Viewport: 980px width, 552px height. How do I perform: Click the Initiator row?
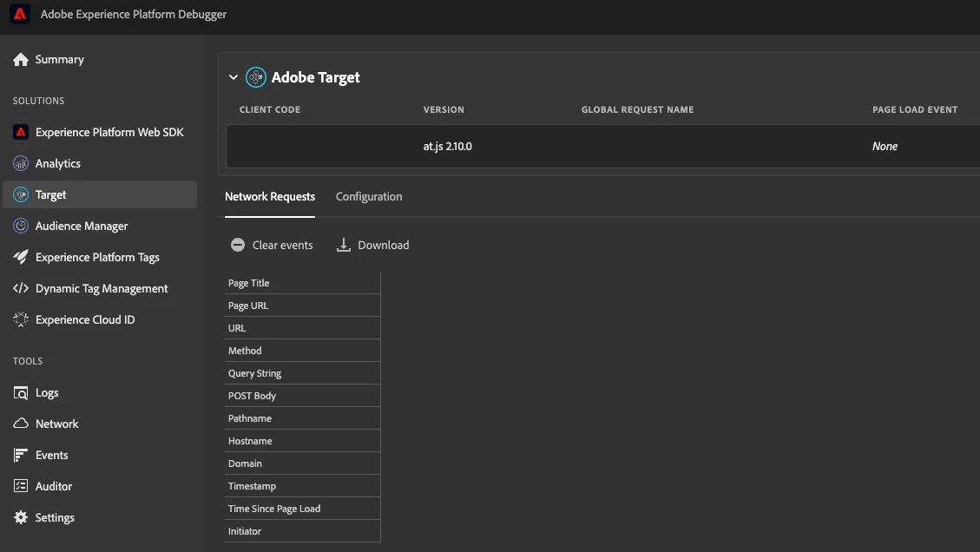(x=302, y=531)
